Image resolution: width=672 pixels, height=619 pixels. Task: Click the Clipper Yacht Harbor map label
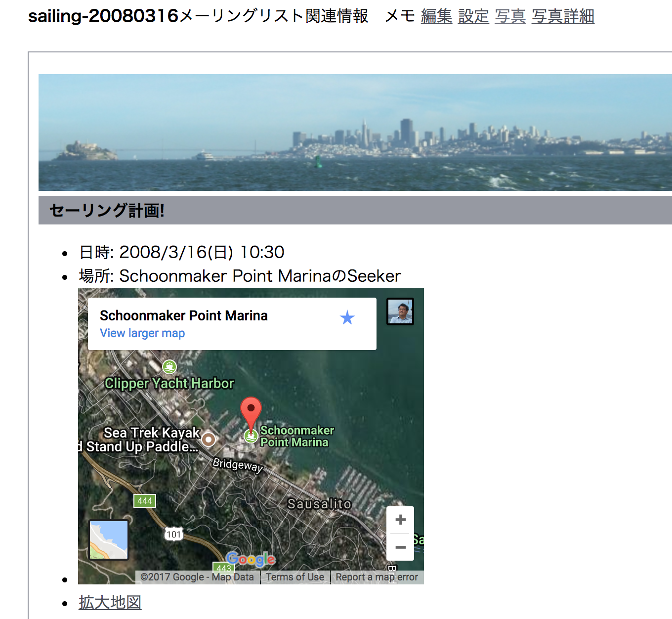point(169,383)
